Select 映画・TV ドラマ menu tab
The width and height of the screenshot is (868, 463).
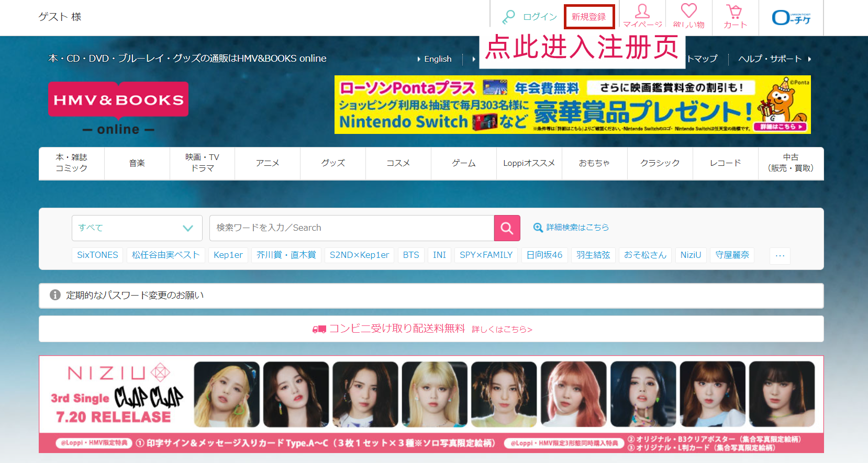202,163
